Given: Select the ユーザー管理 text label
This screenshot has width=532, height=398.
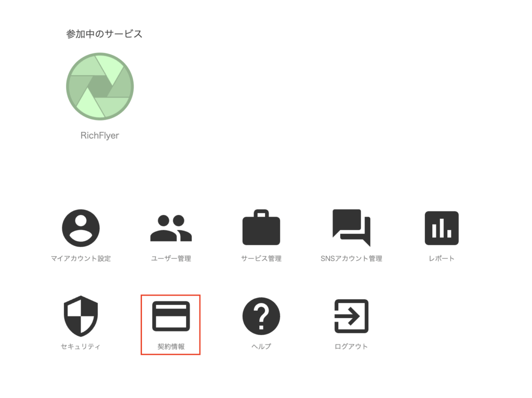Looking at the screenshot, I should 171,258.
